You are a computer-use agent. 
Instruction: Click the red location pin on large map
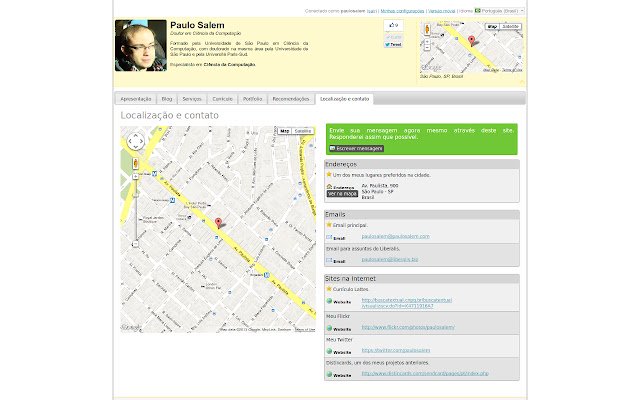[x=218, y=222]
